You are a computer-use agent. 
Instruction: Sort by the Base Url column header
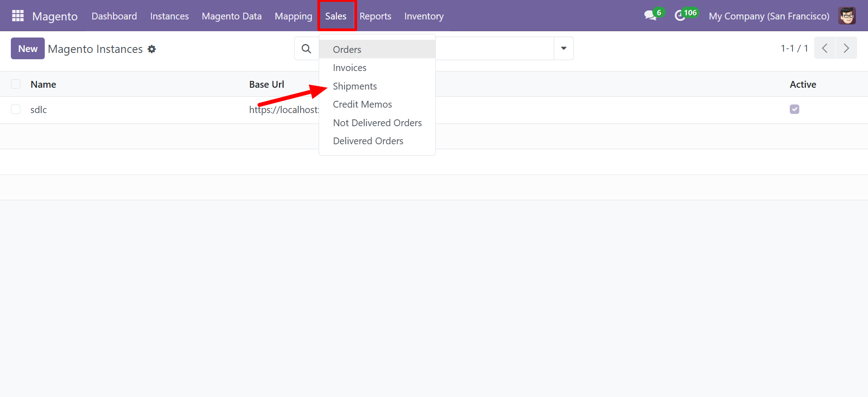click(267, 84)
